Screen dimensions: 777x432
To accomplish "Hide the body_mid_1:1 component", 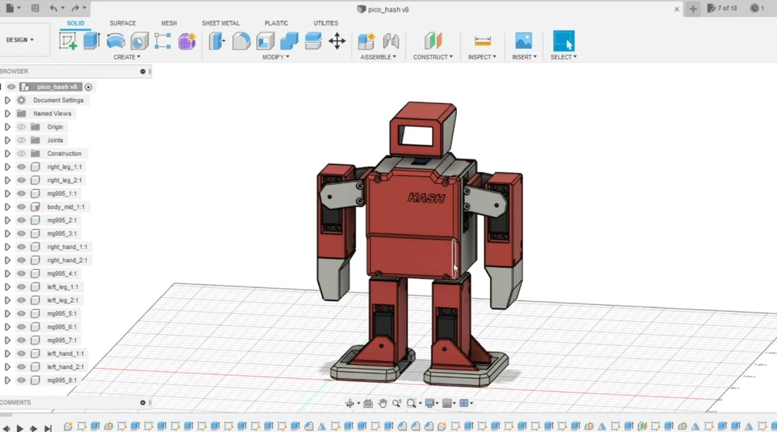I will (x=21, y=207).
